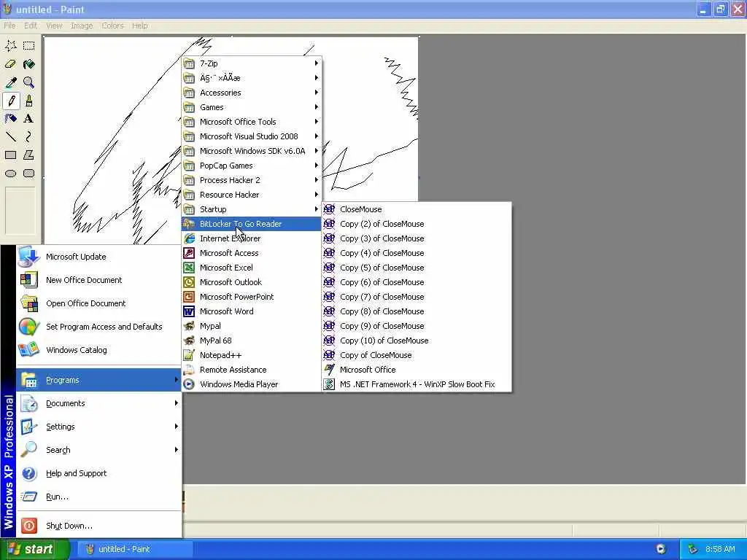Launch Copy (2) of CloseMouse
This screenshot has width=747, height=560.
(417, 224)
